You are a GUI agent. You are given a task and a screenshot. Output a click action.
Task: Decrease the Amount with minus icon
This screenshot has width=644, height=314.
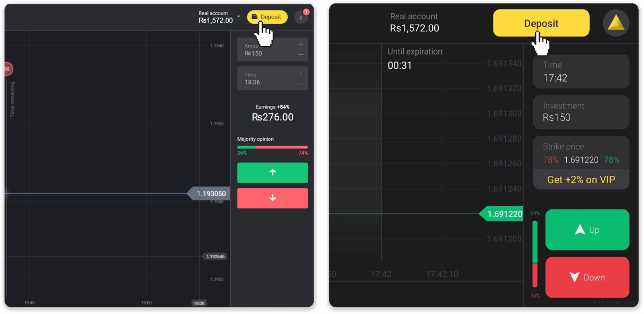coord(301,54)
